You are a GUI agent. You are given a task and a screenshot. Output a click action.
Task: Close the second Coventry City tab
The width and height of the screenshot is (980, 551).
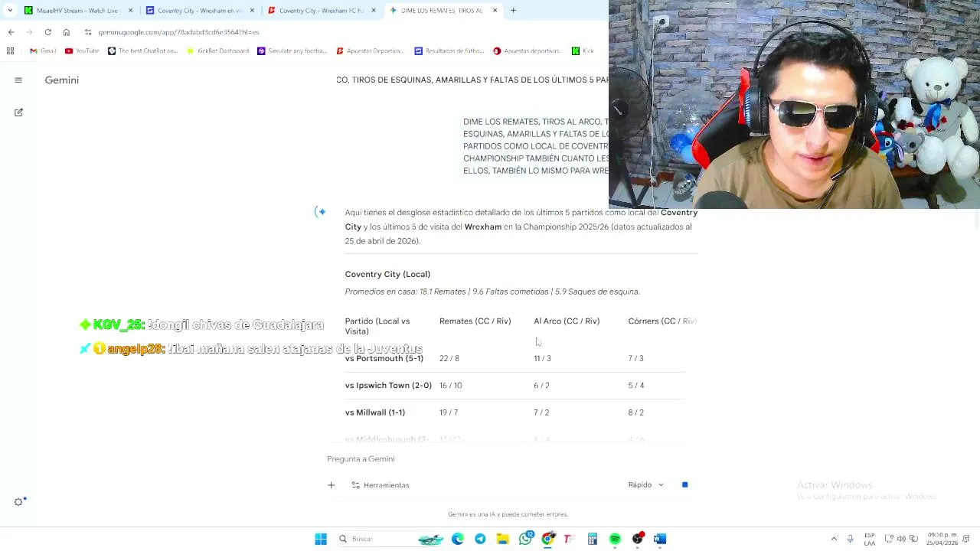click(374, 10)
